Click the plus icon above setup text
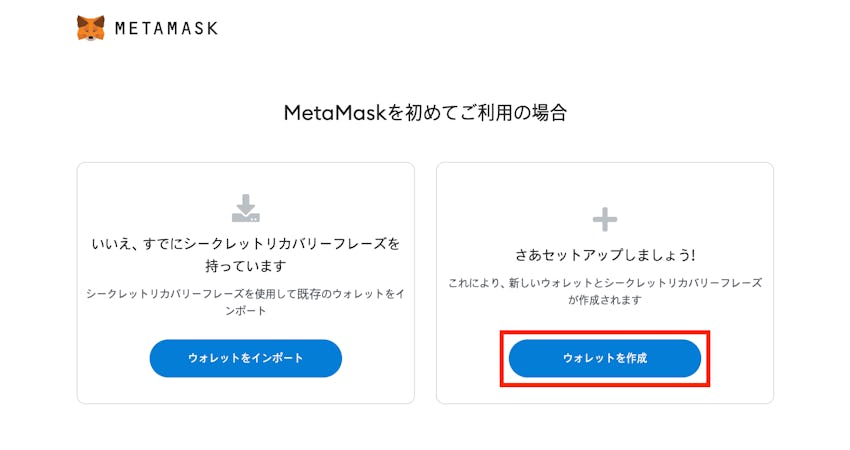This screenshot has height=450, width=850. pyautogui.click(x=605, y=219)
